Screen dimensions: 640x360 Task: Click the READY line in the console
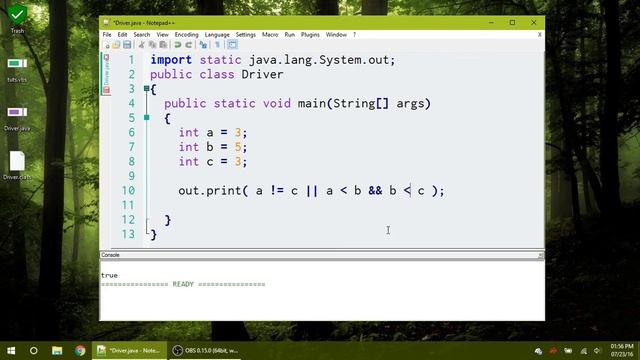tap(183, 284)
